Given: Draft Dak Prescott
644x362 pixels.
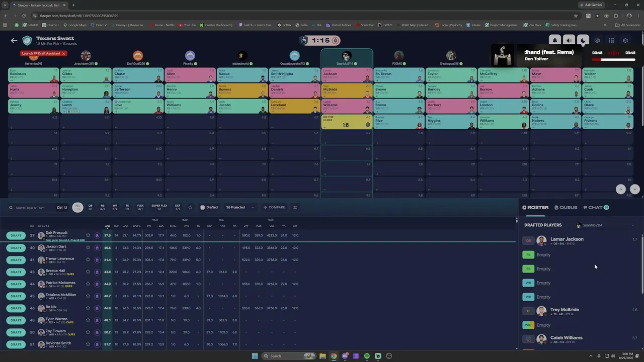Looking at the screenshot, I should point(16,235).
